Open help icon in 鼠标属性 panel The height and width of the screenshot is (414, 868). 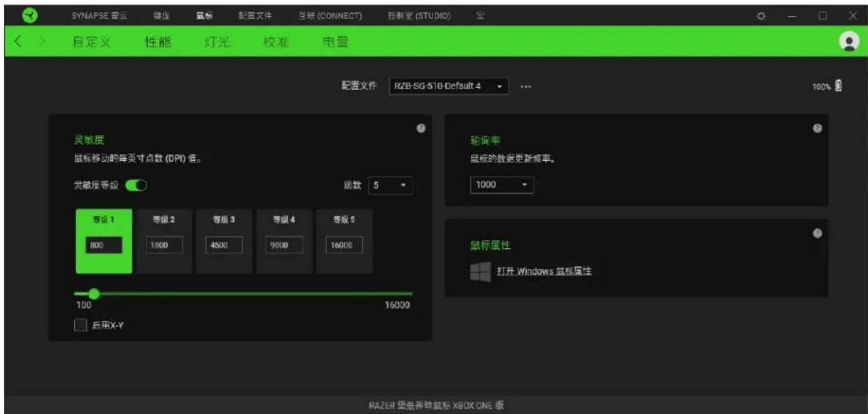click(x=818, y=233)
